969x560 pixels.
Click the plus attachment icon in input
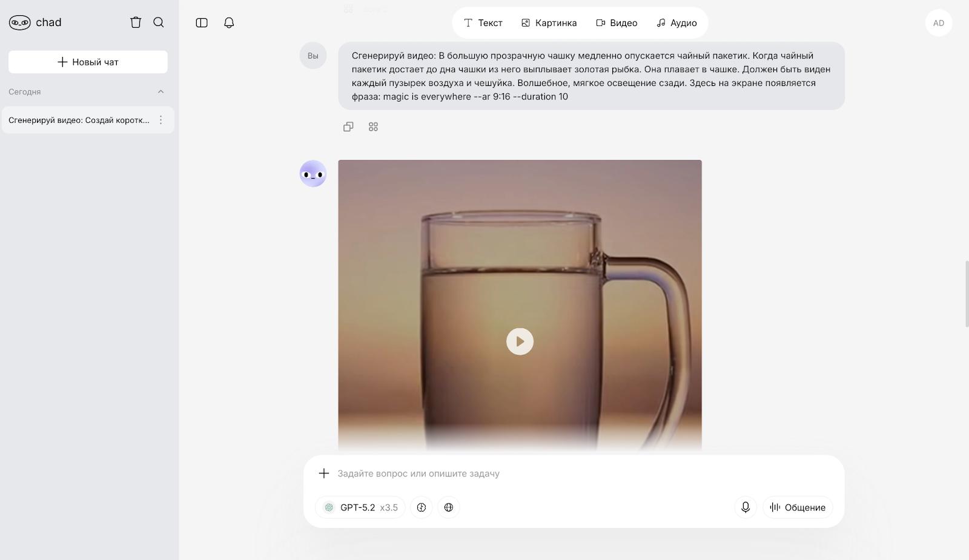pos(324,473)
